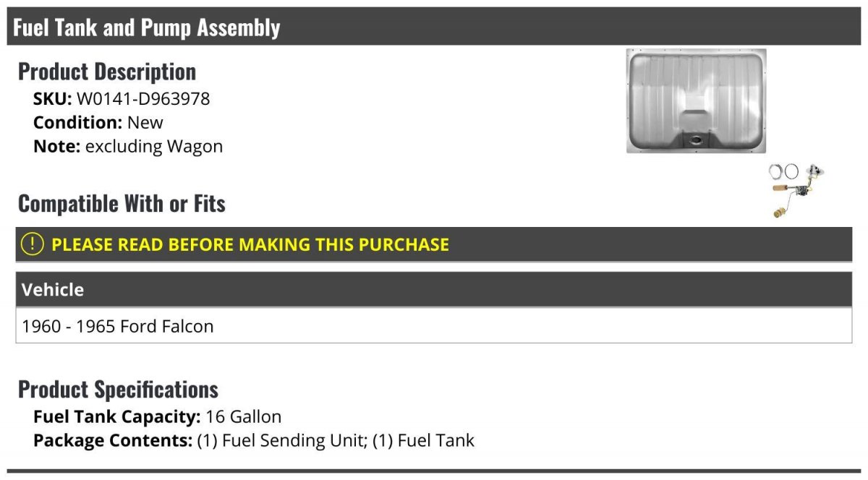Click the Package Contents line
The image size is (868, 480).
(x=254, y=440)
